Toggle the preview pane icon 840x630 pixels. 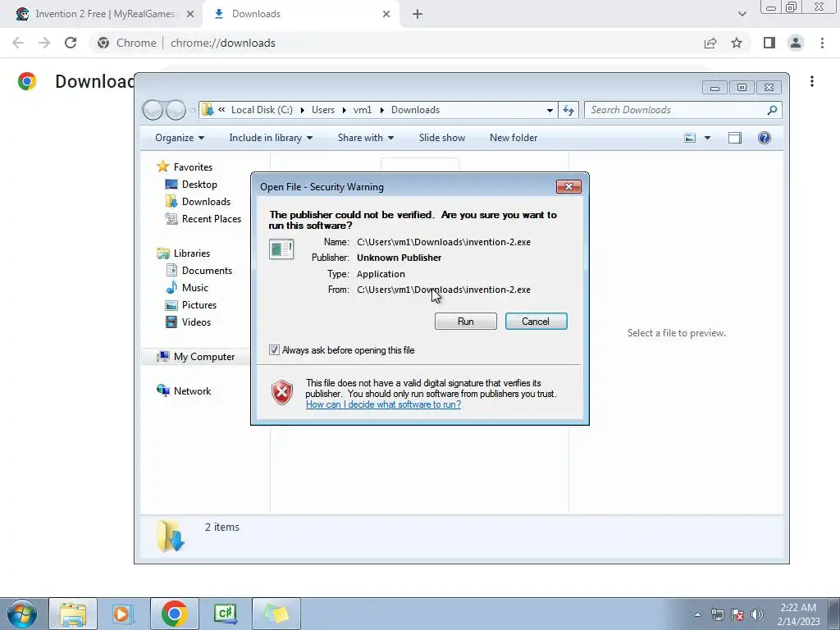tap(734, 138)
